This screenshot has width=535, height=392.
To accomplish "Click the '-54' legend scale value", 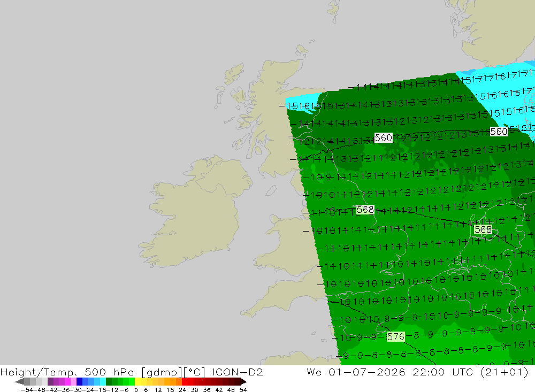I will pos(27,390).
